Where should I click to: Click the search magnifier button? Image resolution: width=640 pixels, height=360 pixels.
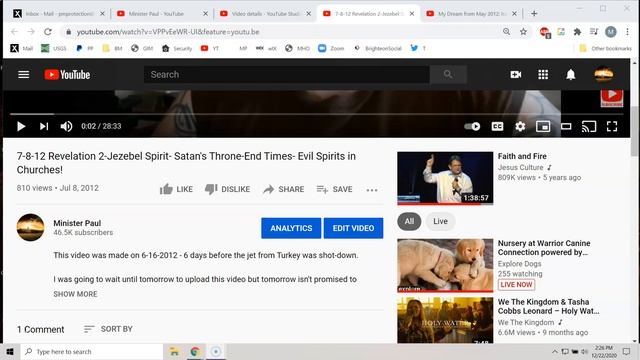(x=448, y=75)
